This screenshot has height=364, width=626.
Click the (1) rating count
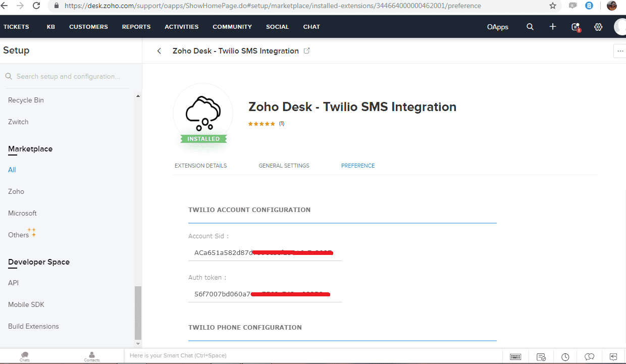tap(282, 124)
